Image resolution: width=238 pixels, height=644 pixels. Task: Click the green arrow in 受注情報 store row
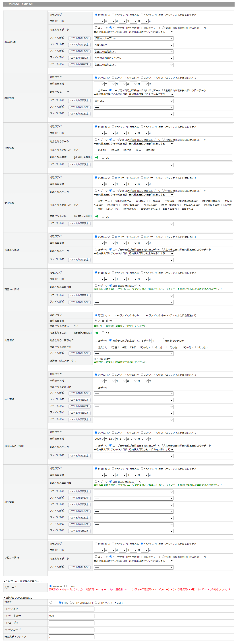point(96,216)
